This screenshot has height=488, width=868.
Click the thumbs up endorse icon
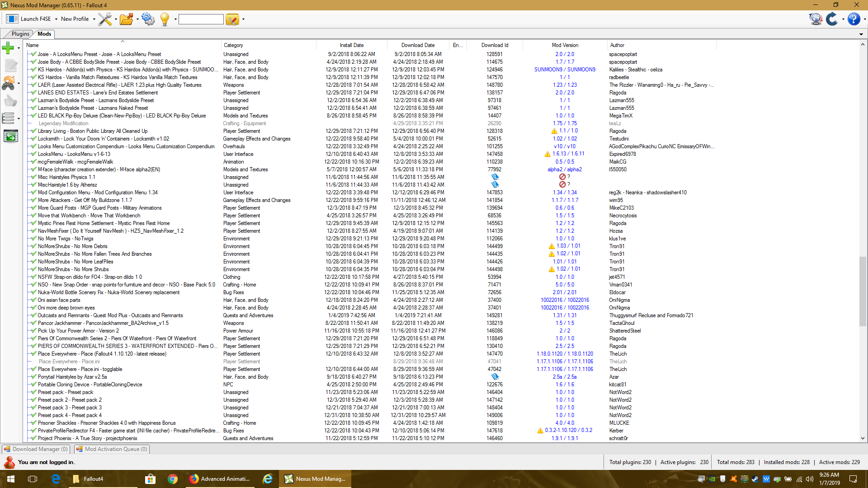point(10,101)
